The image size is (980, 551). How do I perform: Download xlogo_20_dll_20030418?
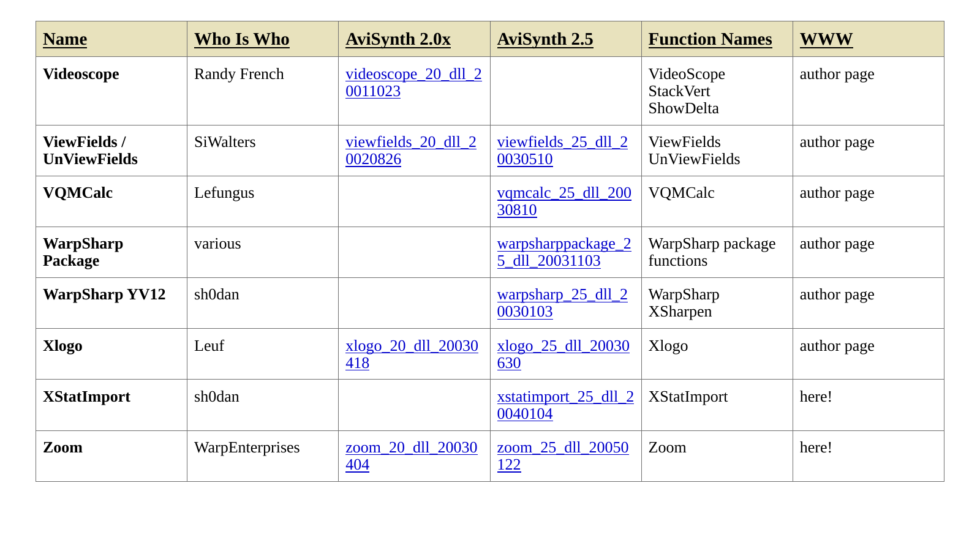tap(412, 354)
